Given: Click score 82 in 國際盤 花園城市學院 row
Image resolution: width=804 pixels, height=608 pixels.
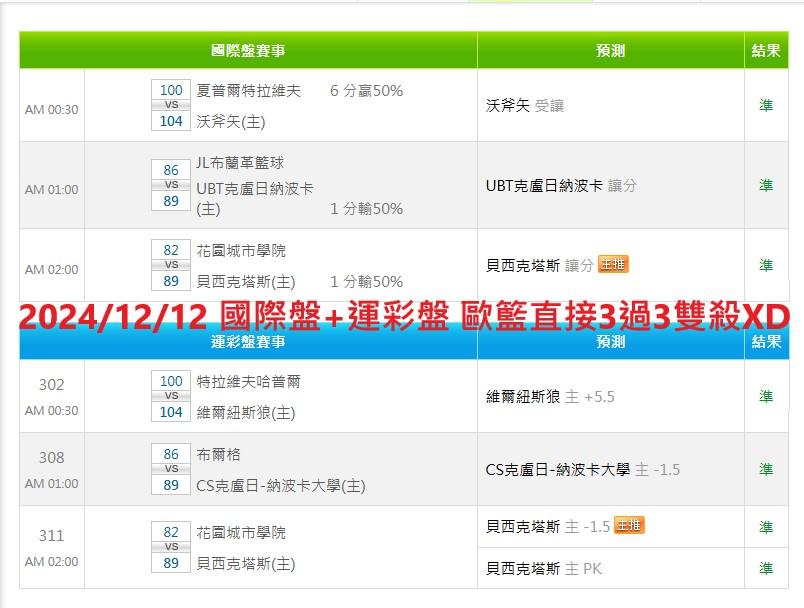Looking at the screenshot, I should tap(171, 250).
